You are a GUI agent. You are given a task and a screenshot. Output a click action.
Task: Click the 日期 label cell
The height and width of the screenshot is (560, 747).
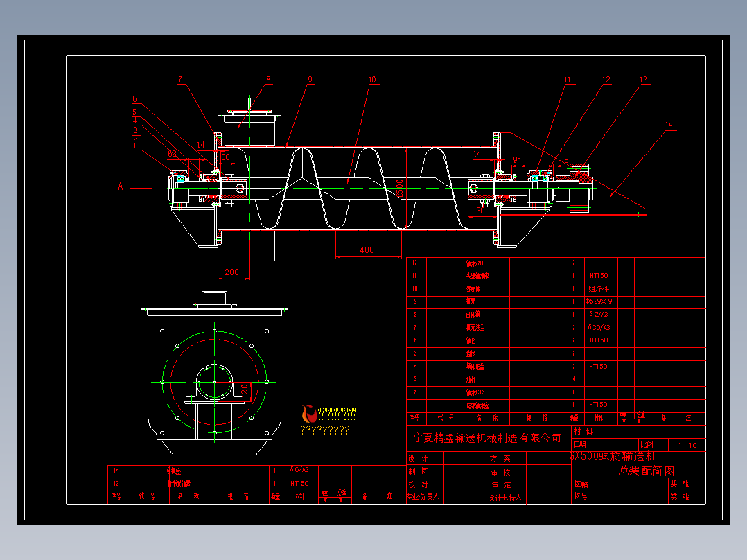click(580, 445)
